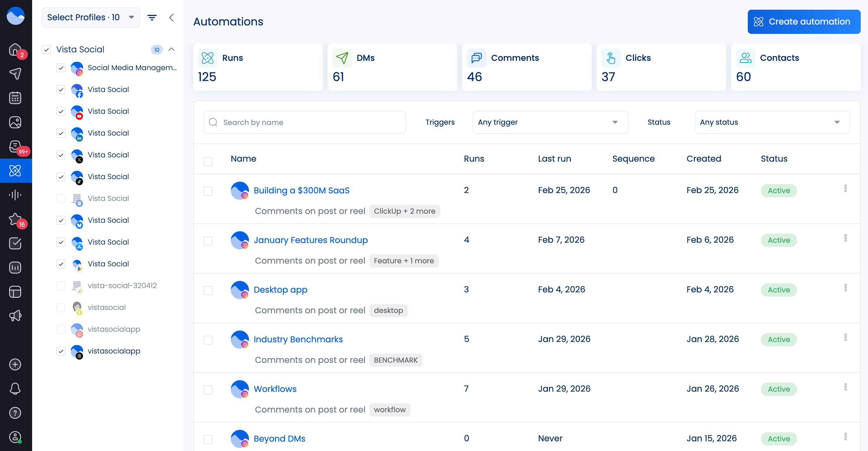868x451 pixels.
Task: Open the Home dashboard icon
Action: point(15,49)
